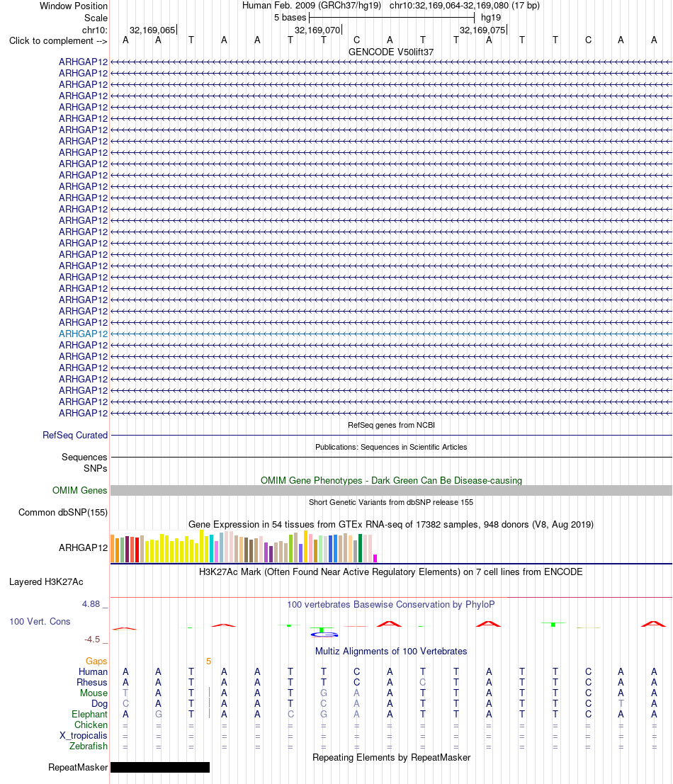This screenshot has height=784, width=673.
Task: Open the GENCODE V50lift37 track title
Action: pos(391,52)
